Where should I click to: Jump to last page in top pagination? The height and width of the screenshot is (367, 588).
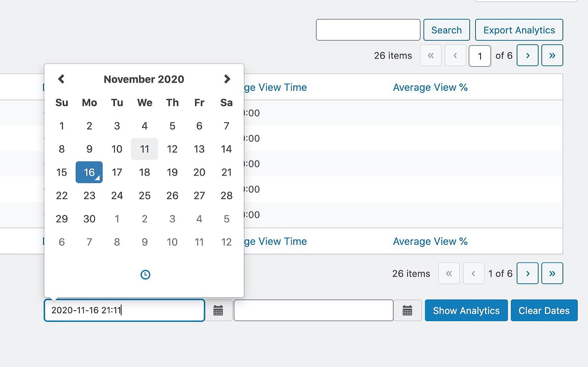(x=552, y=56)
